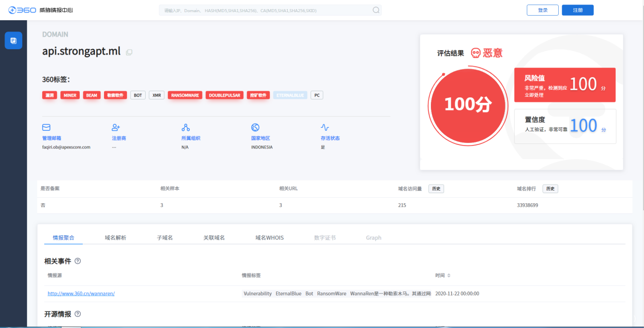Click the search magnifier icon
Viewport: 644px width, 328px height.
click(x=376, y=10)
